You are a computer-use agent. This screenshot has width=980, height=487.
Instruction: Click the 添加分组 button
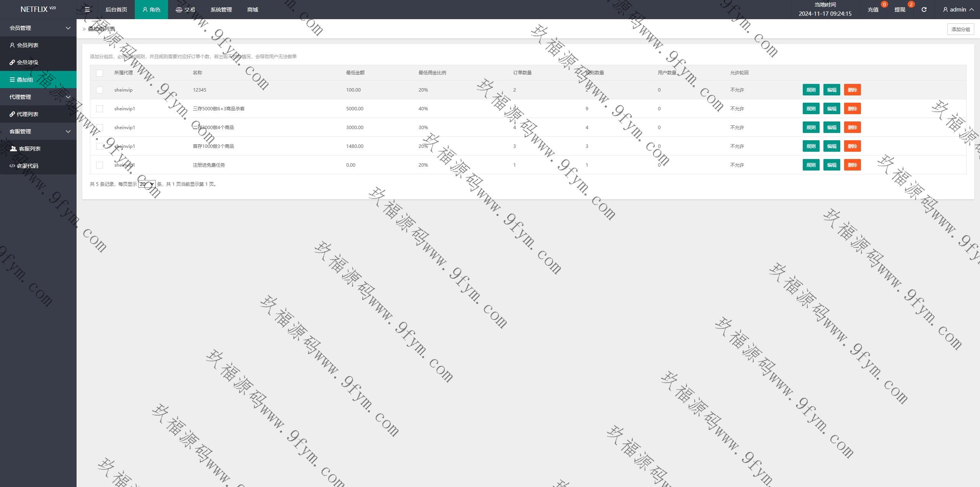pos(960,29)
